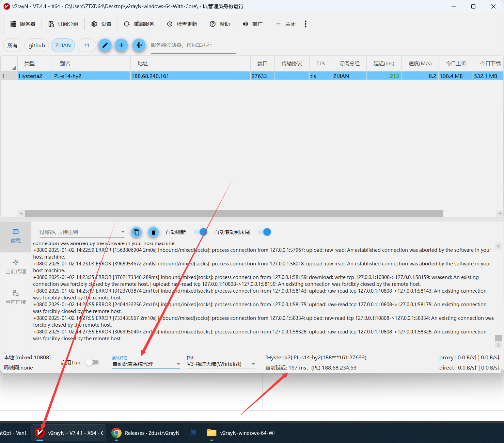
Task: Open the 服务器 (Servers) menu
Action: (x=23, y=24)
